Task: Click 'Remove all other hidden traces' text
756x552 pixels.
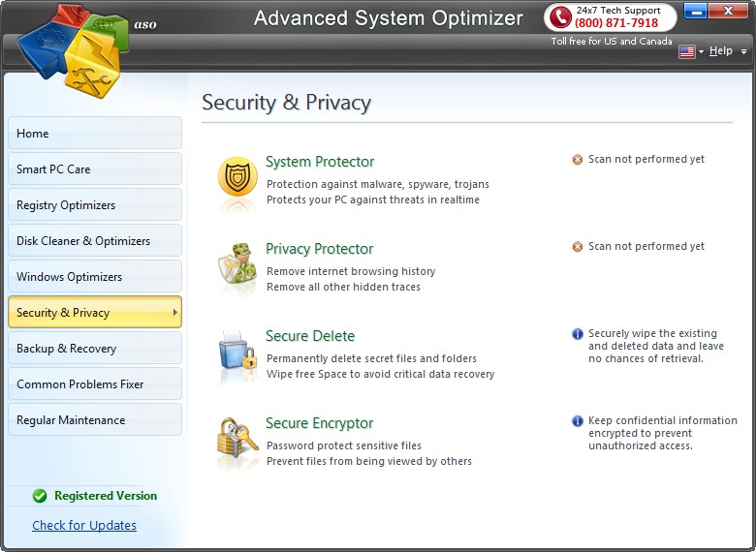Action: click(x=343, y=287)
